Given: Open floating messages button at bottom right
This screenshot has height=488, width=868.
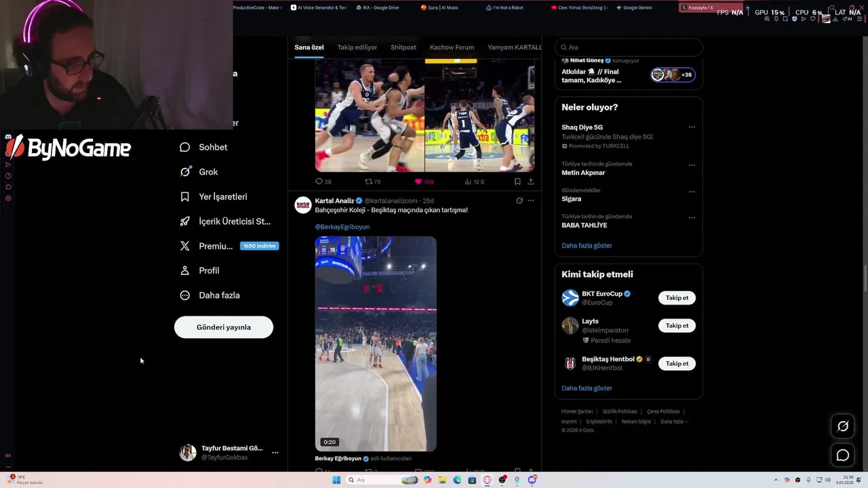Looking at the screenshot, I should (x=843, y=455).
